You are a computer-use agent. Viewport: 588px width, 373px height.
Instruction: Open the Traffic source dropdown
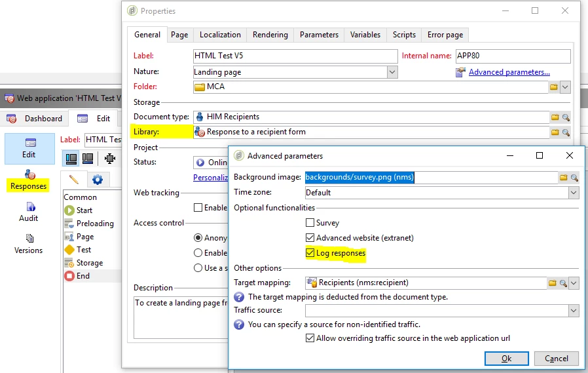[x=574, y=311]
